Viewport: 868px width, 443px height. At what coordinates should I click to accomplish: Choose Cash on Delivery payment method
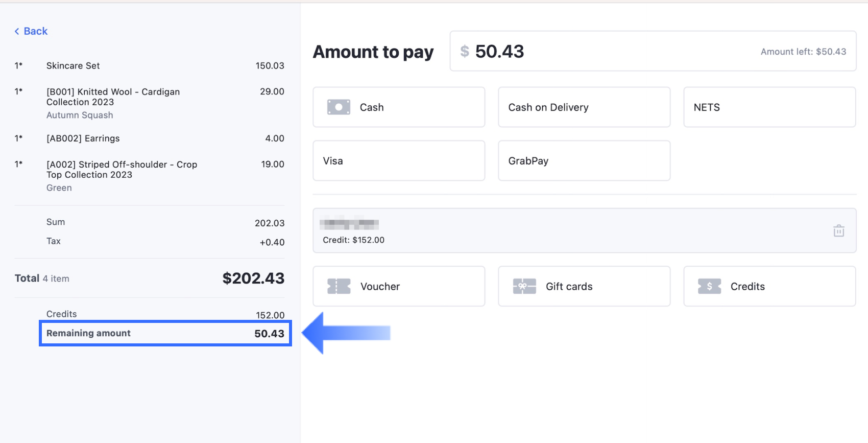[584, 107]
